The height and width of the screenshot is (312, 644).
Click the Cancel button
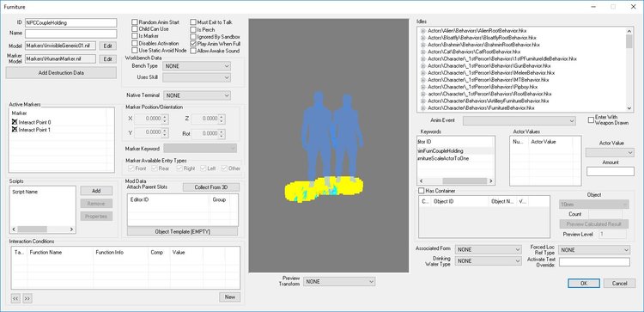point(619,284)
